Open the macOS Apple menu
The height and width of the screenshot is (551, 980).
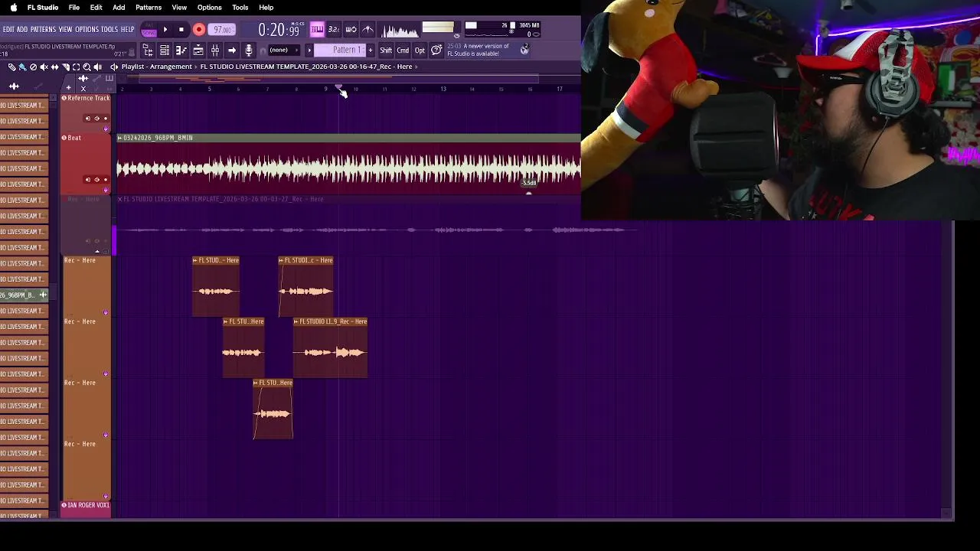pos(13,8)
